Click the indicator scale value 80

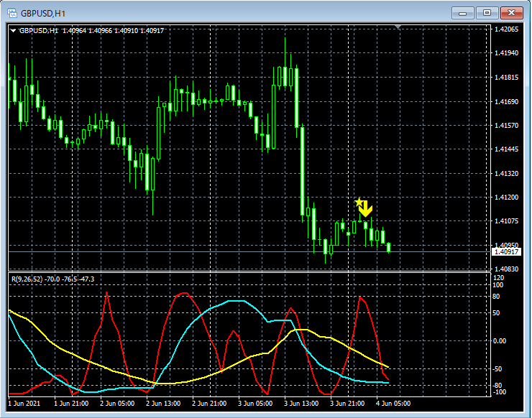pos(496,297)
